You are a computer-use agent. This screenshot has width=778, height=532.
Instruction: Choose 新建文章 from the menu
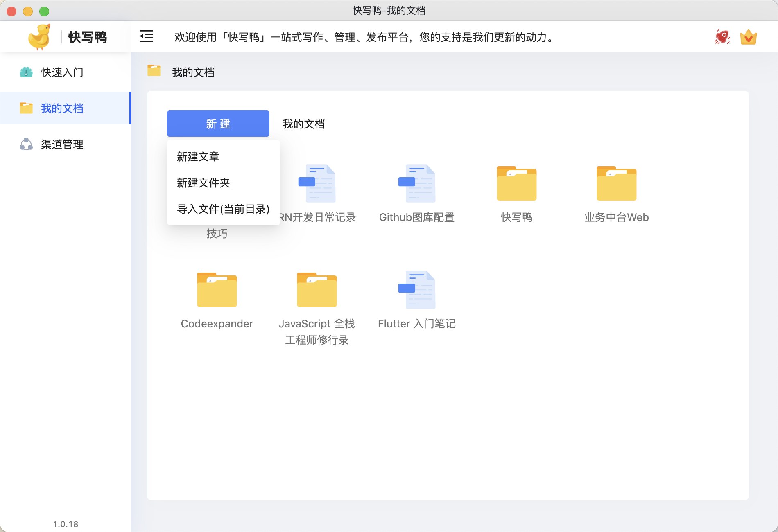(x=198, y=156)
